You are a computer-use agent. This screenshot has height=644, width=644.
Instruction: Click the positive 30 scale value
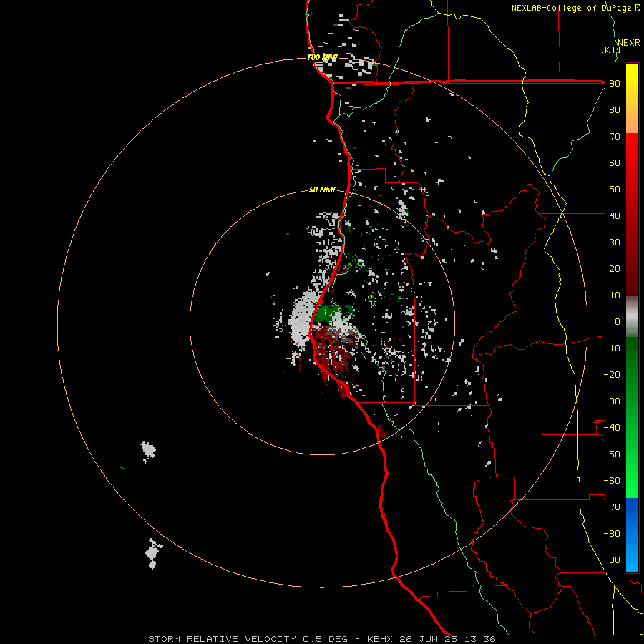click(x=615, y=243)
